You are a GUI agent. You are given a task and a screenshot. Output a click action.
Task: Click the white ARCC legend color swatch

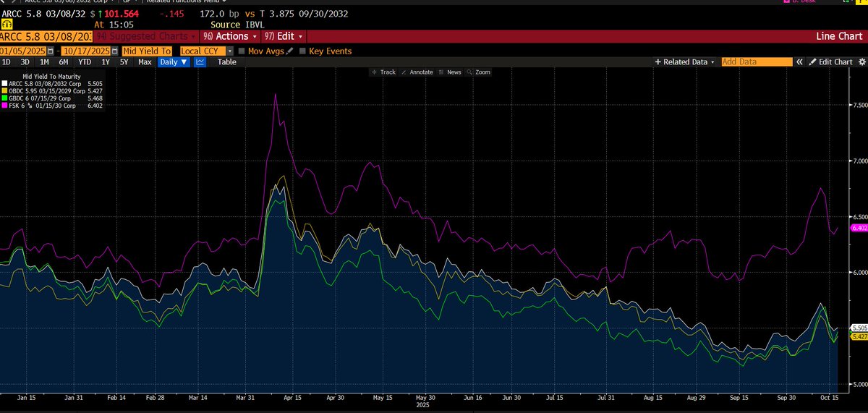pos(5,83)
